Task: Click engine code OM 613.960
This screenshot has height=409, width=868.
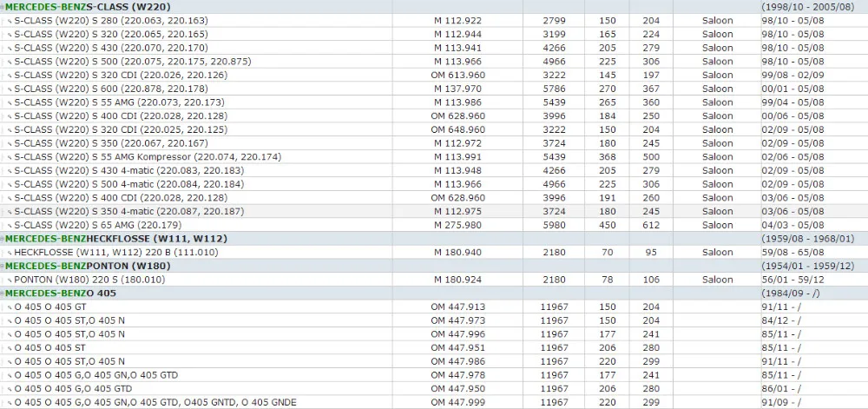Action: coord(457,76)
